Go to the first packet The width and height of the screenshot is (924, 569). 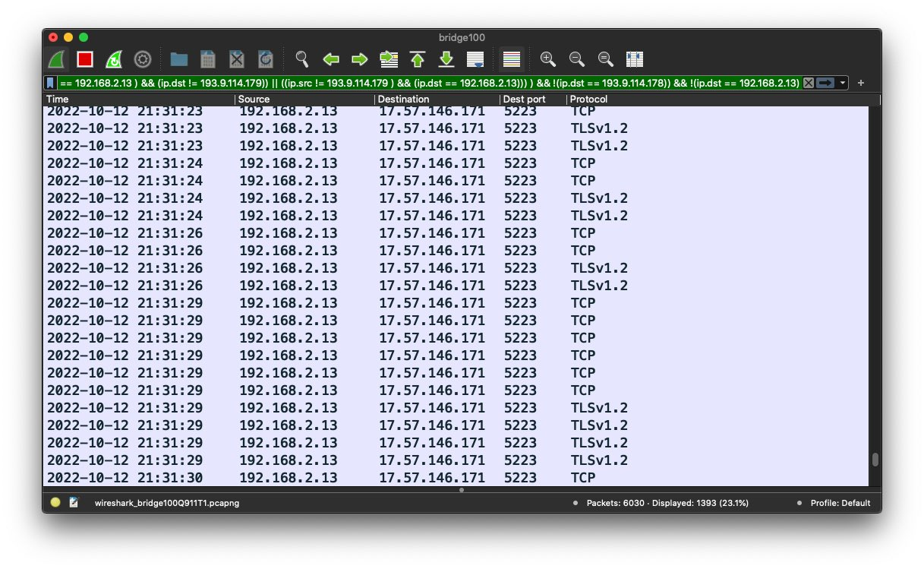418,59
